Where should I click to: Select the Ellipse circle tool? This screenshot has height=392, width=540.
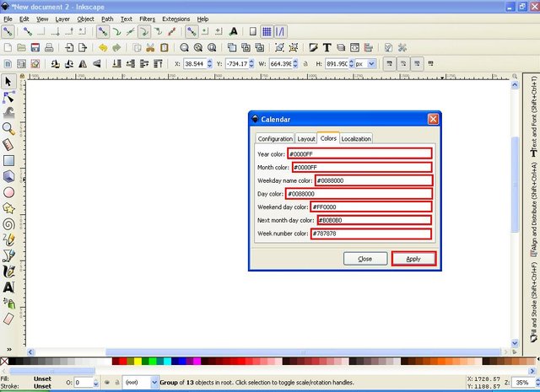point(8,192)
